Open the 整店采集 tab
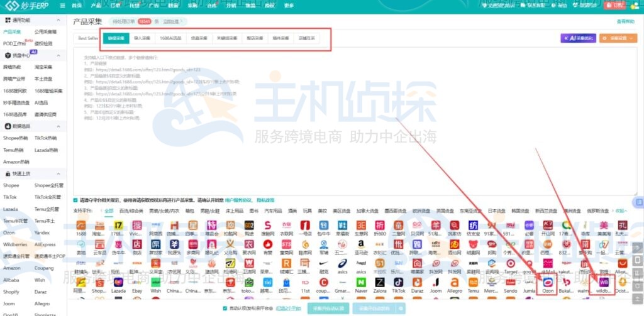 [255, 38]
